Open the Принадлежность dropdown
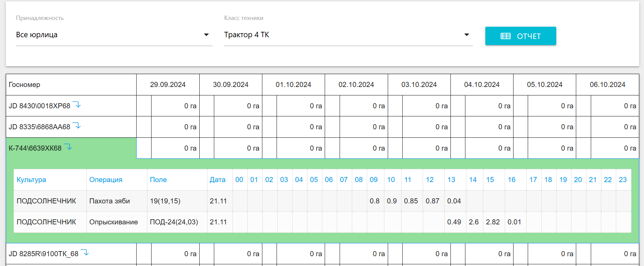This screenshot has width=644, height=266. tap(114, 35)
